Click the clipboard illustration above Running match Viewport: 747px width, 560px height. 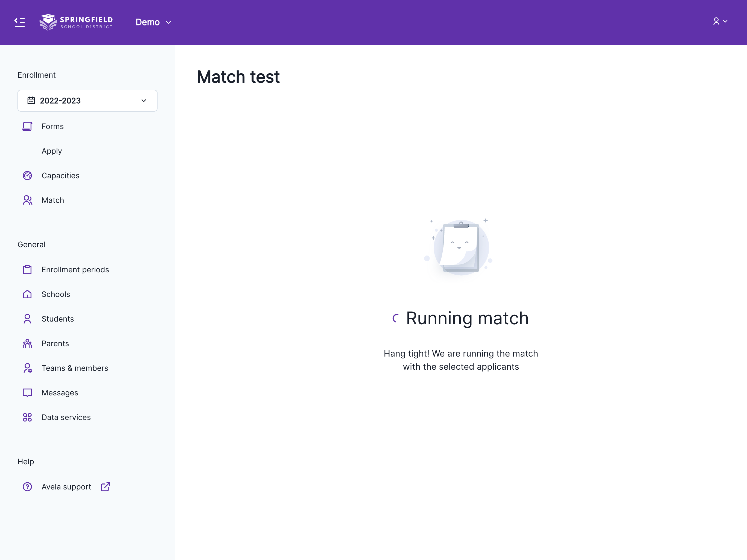click(461, 247)
